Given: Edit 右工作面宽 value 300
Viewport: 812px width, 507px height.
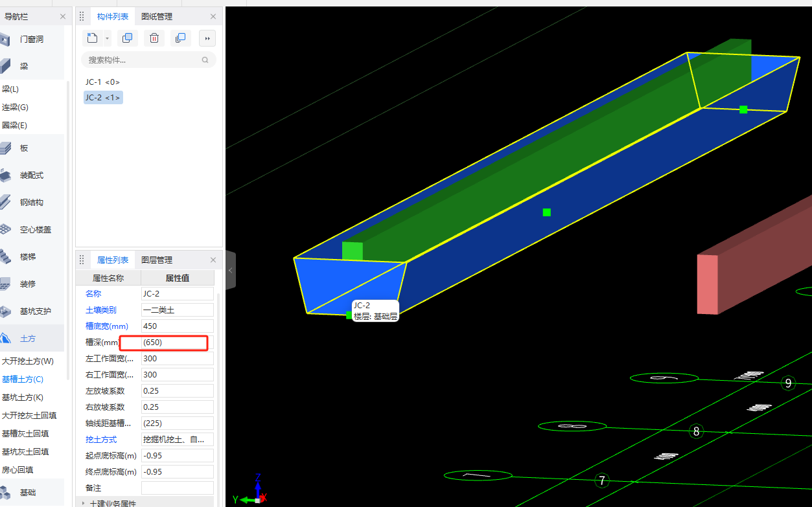Looking at the screenshot, I should (178, 375).
